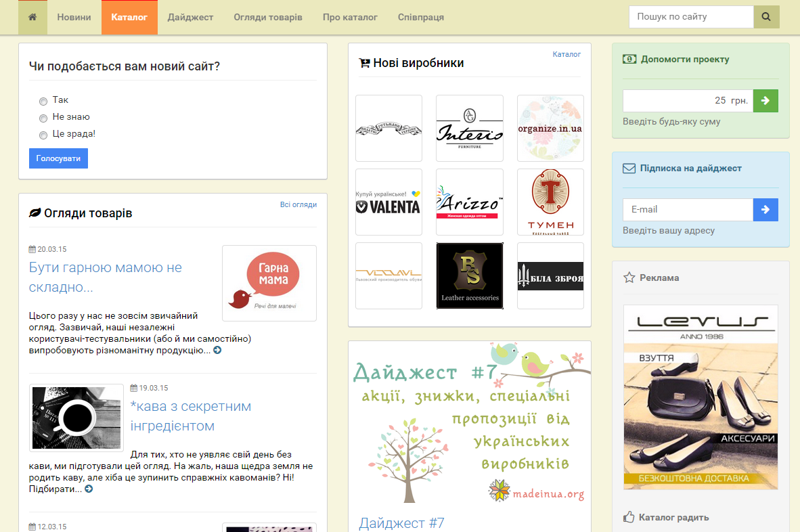Screen dimensions: 800x532
Task: Open the Valenta manufacturer logo
Action: point(388,202)
